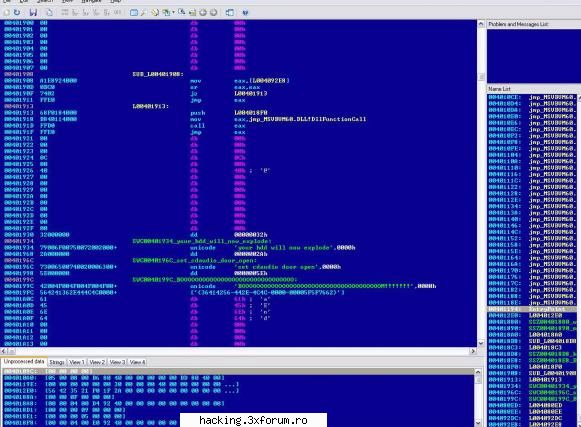Click the first gray round navigation icon

pyautogui.click(x=203, y=13)
